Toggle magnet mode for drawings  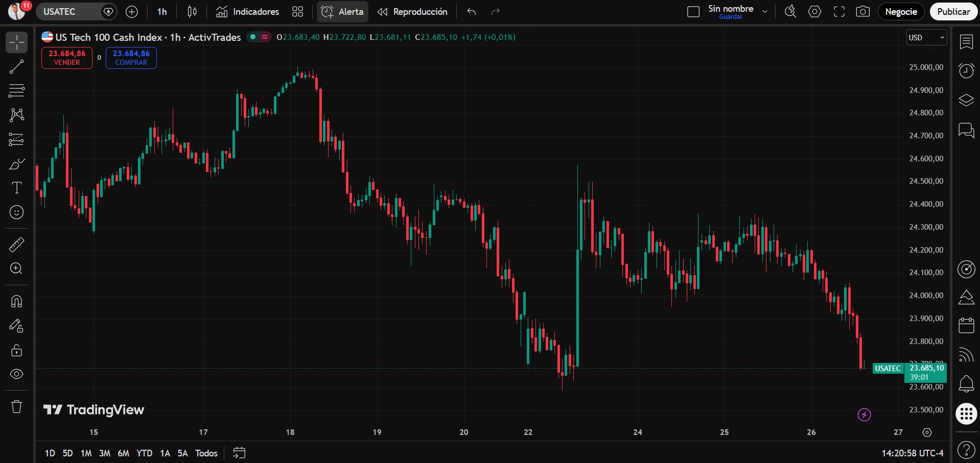16,301
